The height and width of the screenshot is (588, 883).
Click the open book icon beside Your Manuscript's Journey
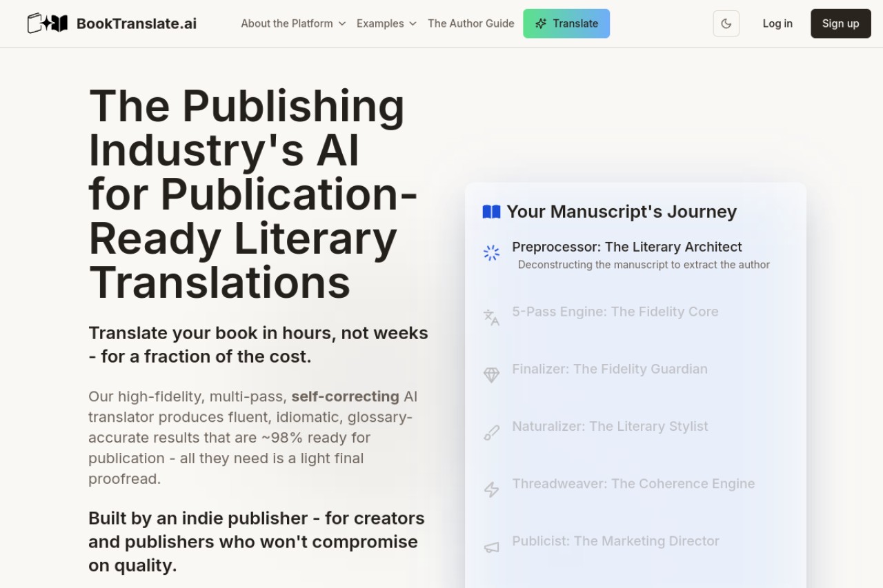(x=491, y=212)
